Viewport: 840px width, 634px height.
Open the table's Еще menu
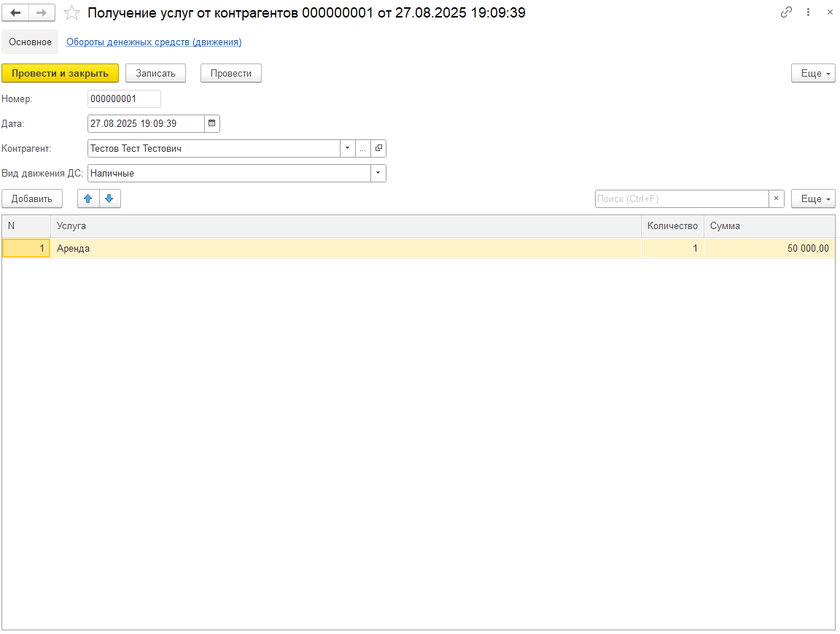coord(813,198)
